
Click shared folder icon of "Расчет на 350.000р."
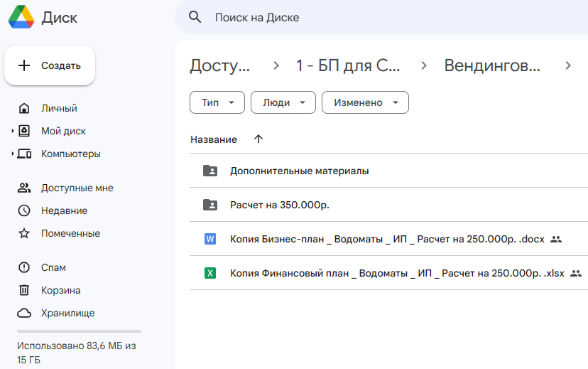pyautogui.click(x=210, y=205)
